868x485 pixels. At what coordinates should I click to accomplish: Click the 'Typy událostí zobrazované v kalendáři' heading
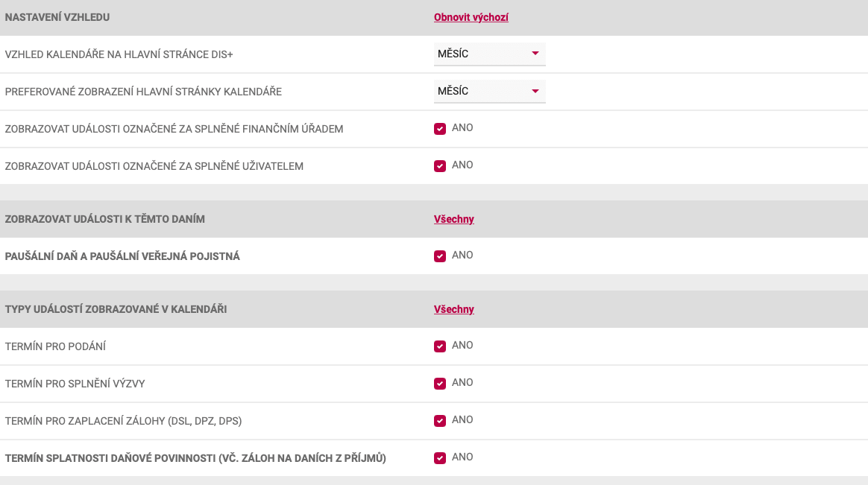[116, 309]
